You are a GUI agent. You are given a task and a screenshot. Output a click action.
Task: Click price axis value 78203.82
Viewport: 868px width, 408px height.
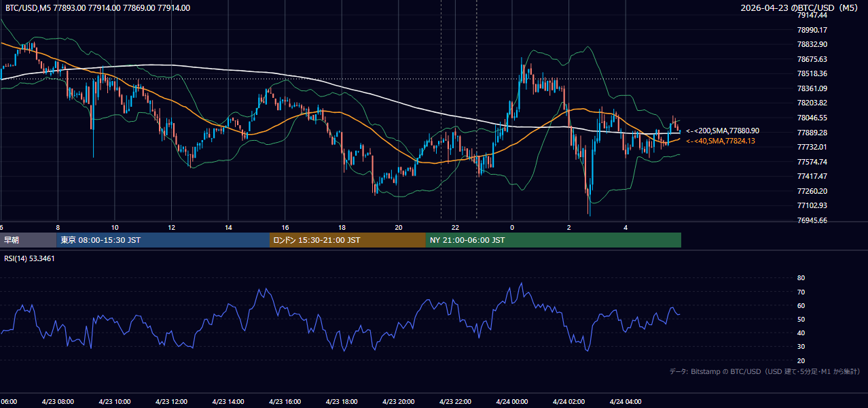(x=812, y=103)
